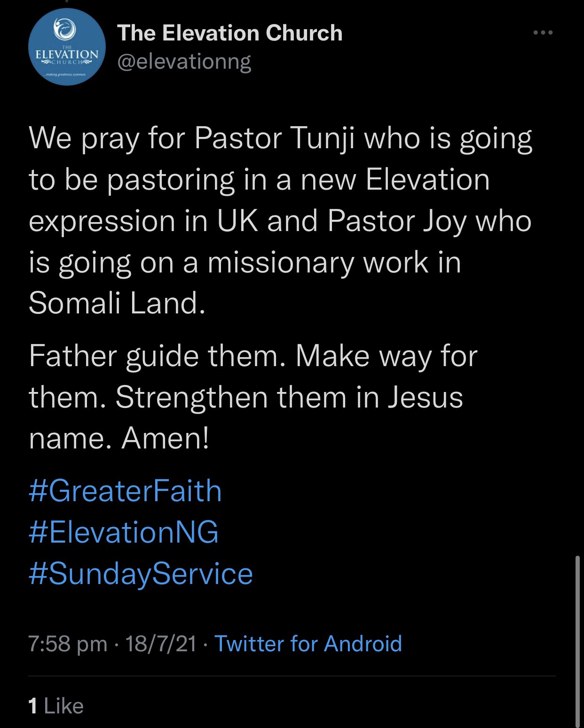Click the Father guide them sentence
This screenshot has height=728, width=584.
pyautogui.click(x=157, y=356)
